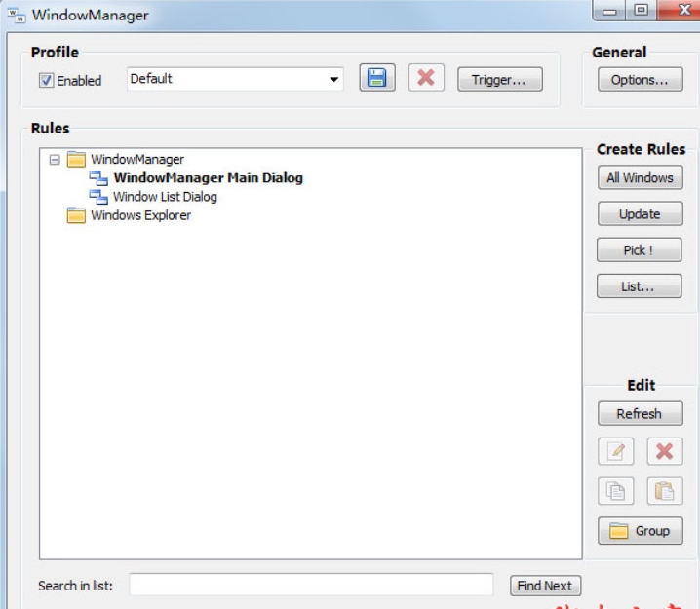Maximize the WindowManager window

click(642, 11)
